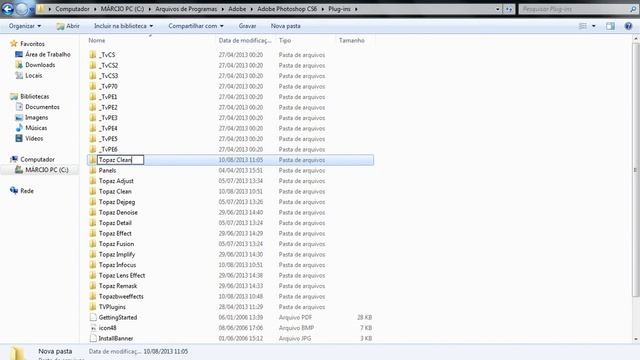Image resolution: width=640 pixels, height=360 pixels.
Task: Click the Favoritos star icon
Action: (13, 43)
